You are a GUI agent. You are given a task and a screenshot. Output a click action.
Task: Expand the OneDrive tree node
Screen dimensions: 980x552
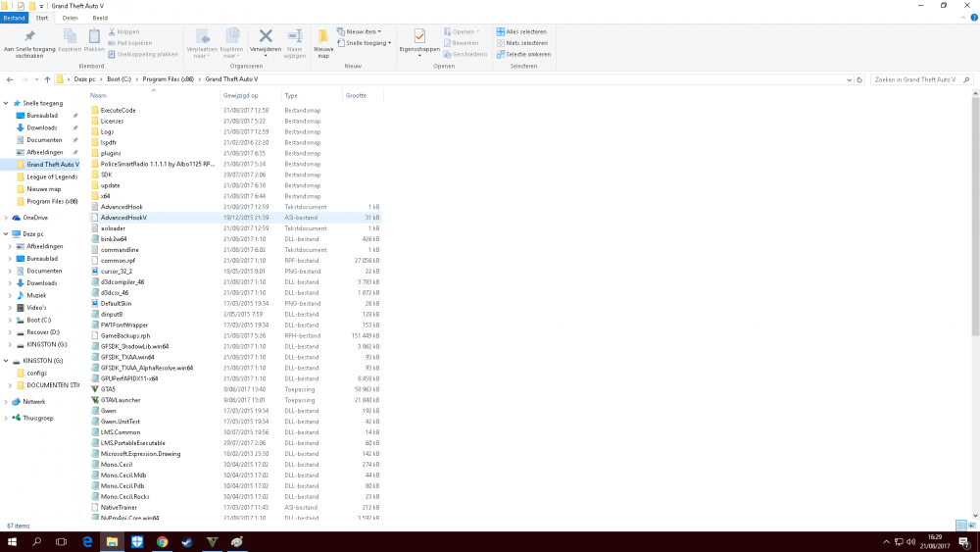(6, 218)
